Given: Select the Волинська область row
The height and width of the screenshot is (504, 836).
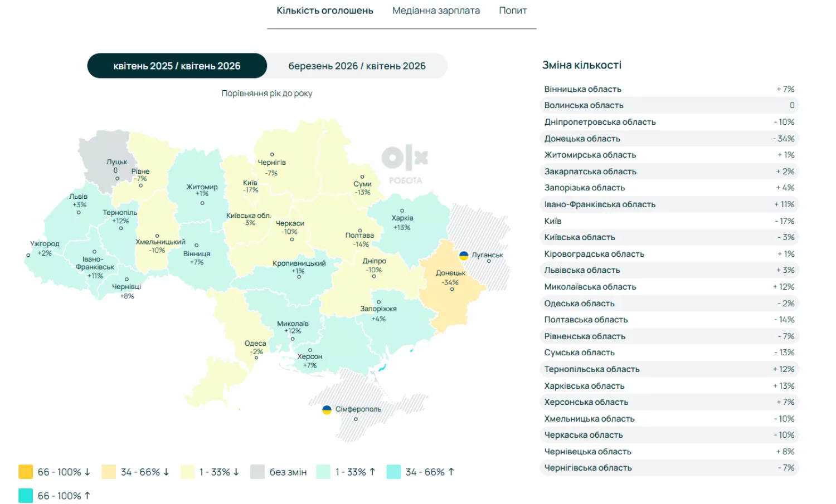Looking at the screenshot, I should pyautogui.click(x=669, y=105).
